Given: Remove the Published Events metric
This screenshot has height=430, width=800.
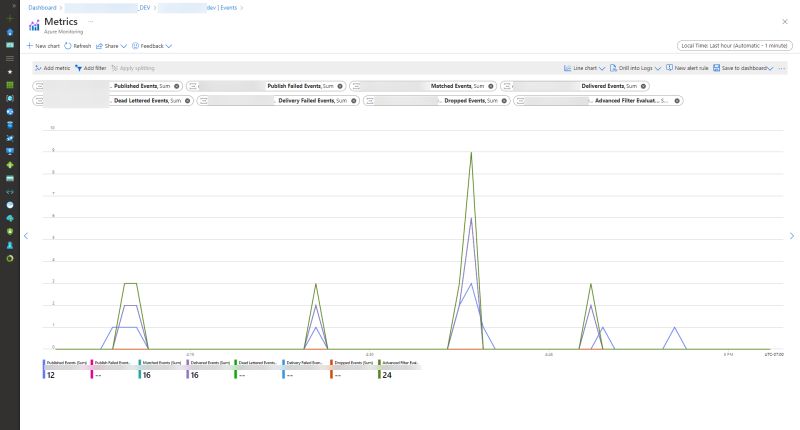Looking at the screenshot, I should (177, 86).
